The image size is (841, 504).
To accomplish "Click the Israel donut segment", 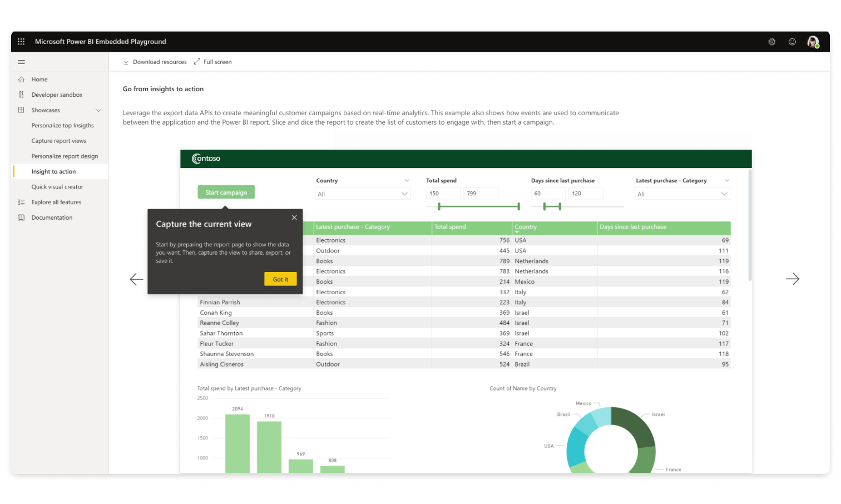I will tap(637, 424).
